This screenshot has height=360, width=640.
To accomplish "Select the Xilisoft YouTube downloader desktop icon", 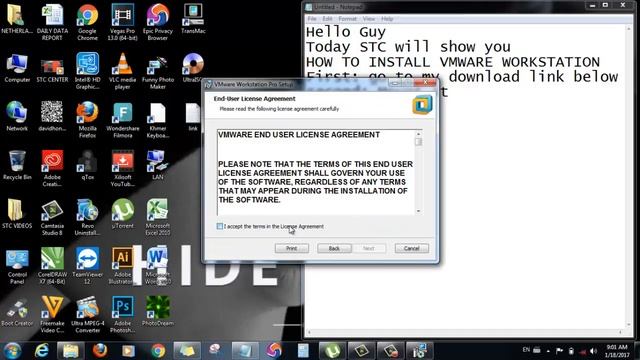I will point(122,169).
